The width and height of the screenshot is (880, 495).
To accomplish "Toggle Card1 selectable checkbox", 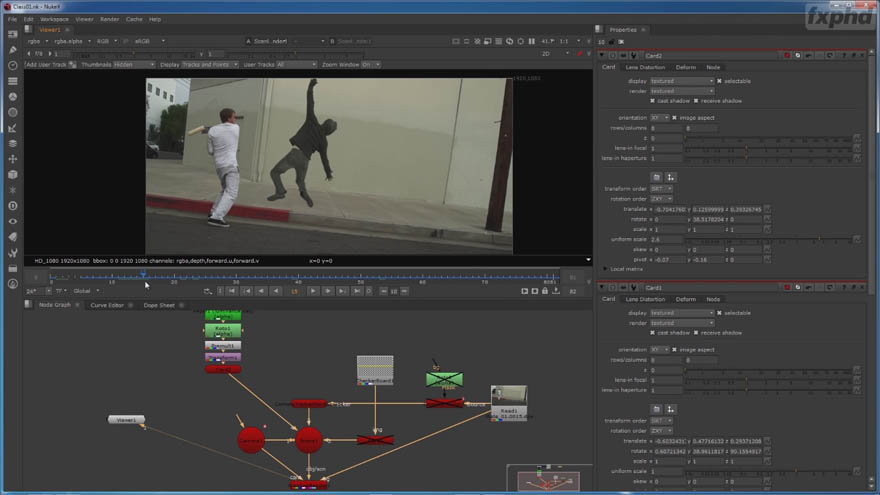I will coord(719,313).
